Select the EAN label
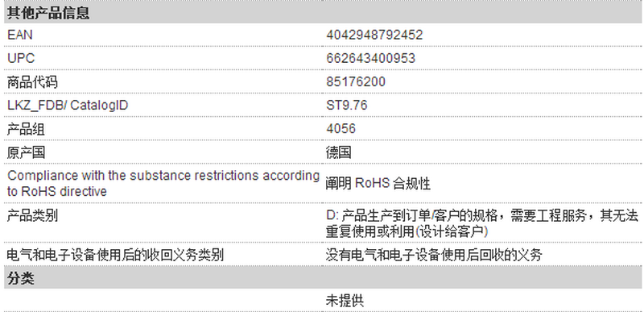Viewport: 644px width, 312px height. tap(19, 35)
